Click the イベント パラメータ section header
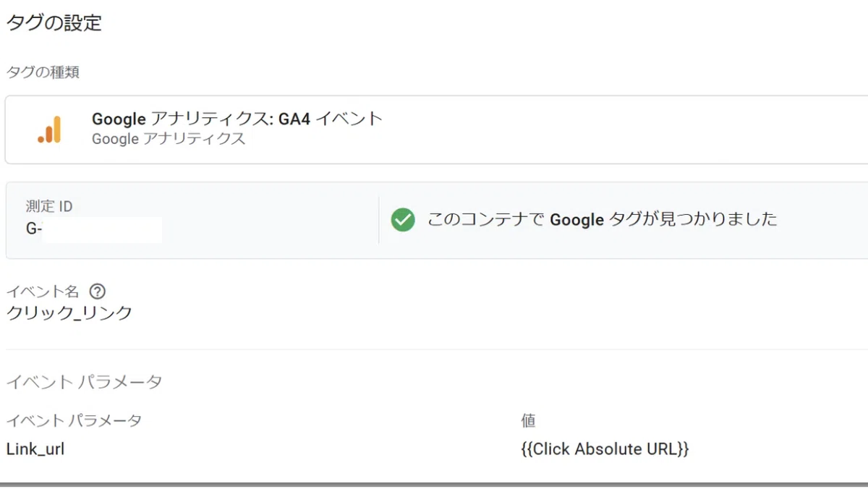This screenshot has height=492, width=868. pyautogui.click(x=84, y=382)
